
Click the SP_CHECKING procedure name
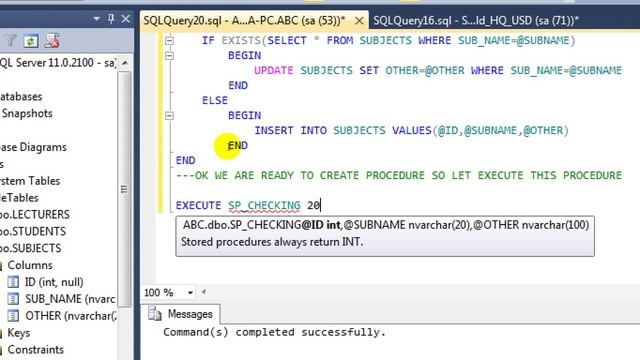tap(264, 205)
